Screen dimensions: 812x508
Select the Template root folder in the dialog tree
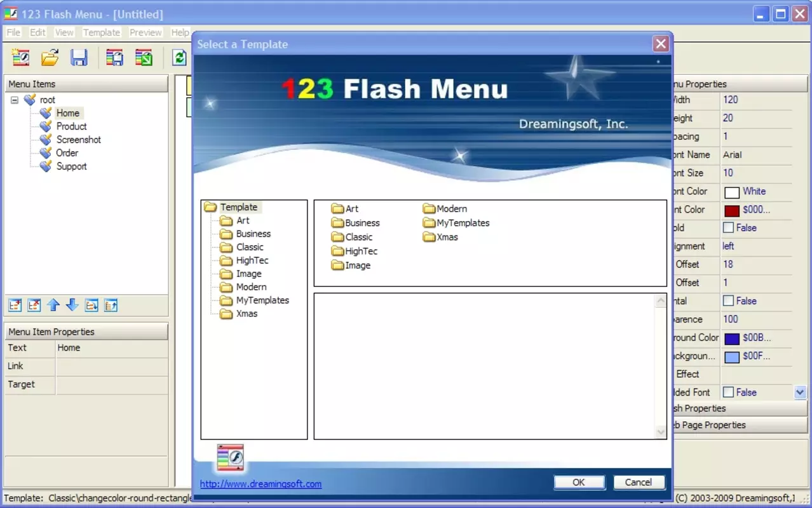click(239, 207)
